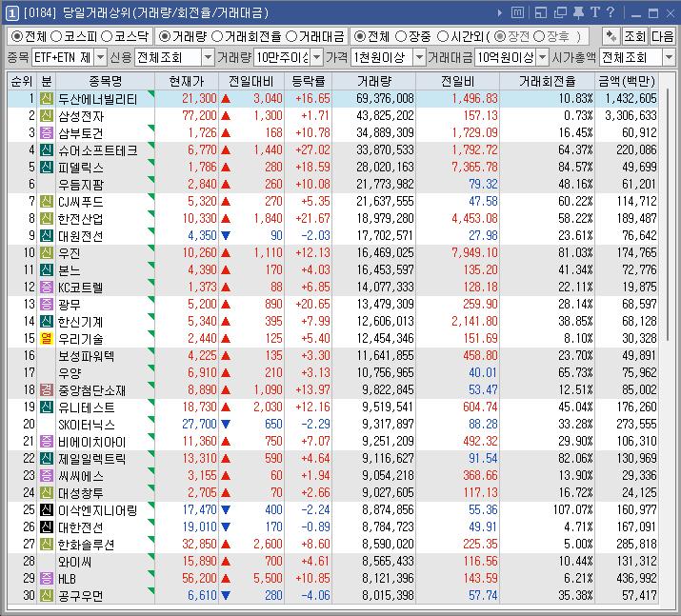Sort by the 등락률 column header
The height and width of the screenshot is (616, 681).
tap(308, 81)
